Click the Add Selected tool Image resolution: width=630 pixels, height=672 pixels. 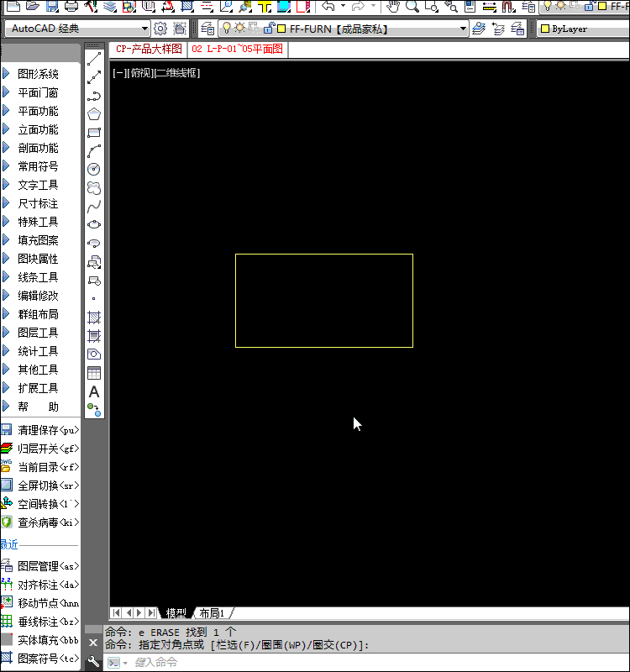point(94,410)
